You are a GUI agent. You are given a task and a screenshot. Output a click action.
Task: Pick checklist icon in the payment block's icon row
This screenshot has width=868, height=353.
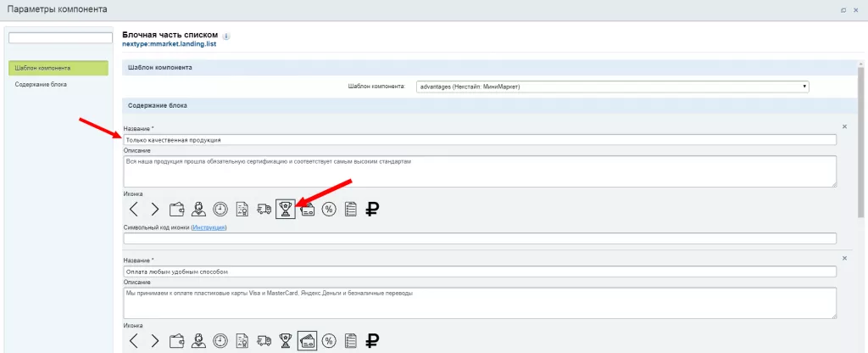point(350,340)
